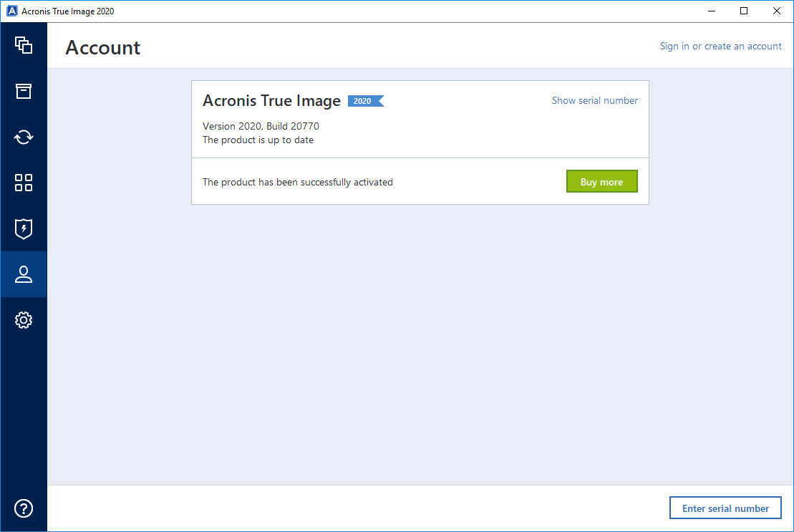Open Sign in or create an account

(x=720, y=46)
